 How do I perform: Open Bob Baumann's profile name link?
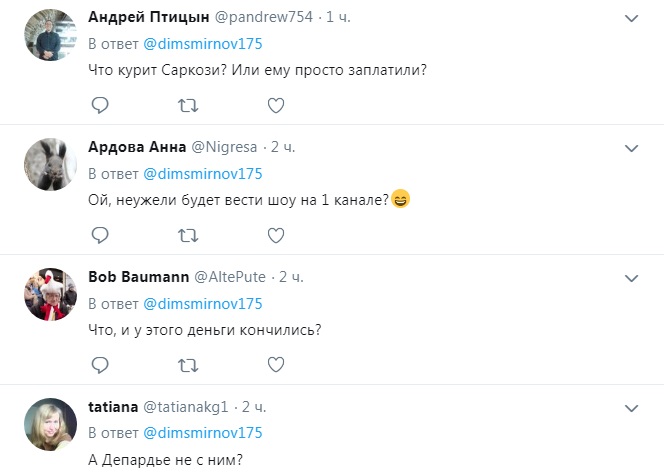[x=134, y=276]
